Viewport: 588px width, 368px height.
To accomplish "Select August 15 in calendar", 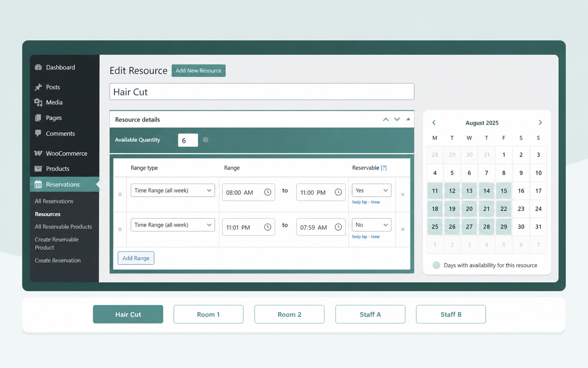I will click(x=503, y=191).
